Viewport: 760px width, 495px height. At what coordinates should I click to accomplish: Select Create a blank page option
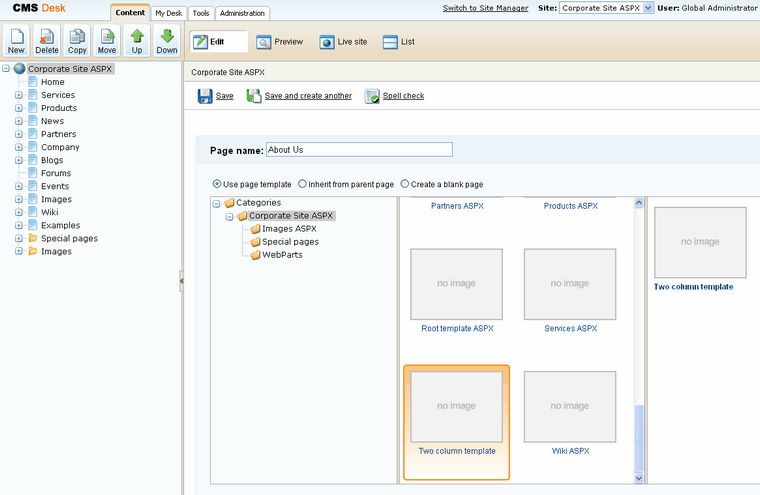tap(405, 184)
